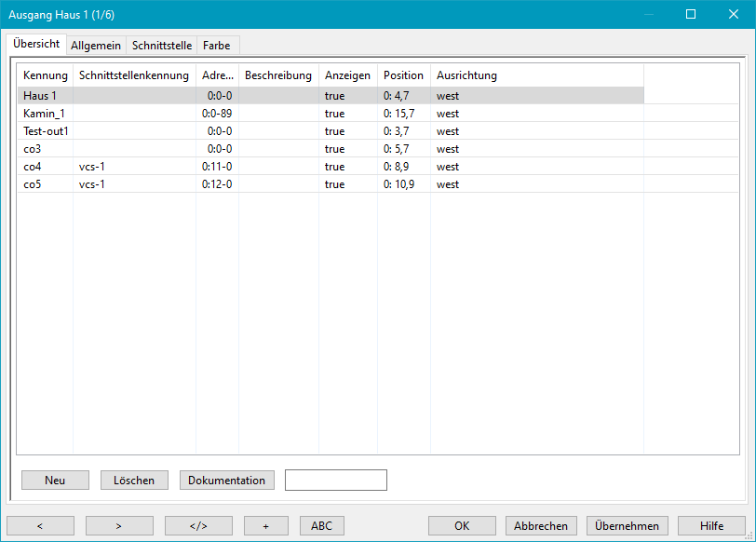Screen dimensions: 756x542
Task: Cancel the dialog with Abbrechen
Action: (x=541, y=525)
